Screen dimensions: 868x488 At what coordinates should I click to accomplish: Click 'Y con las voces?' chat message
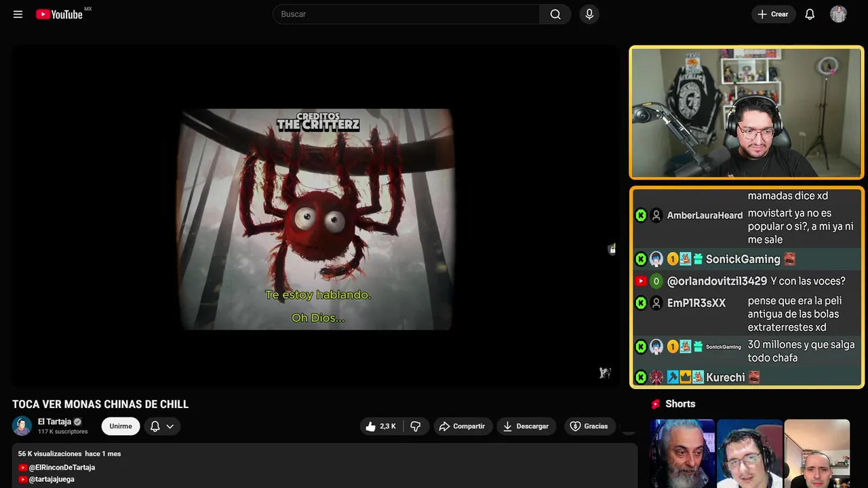[x=808, y=281]
